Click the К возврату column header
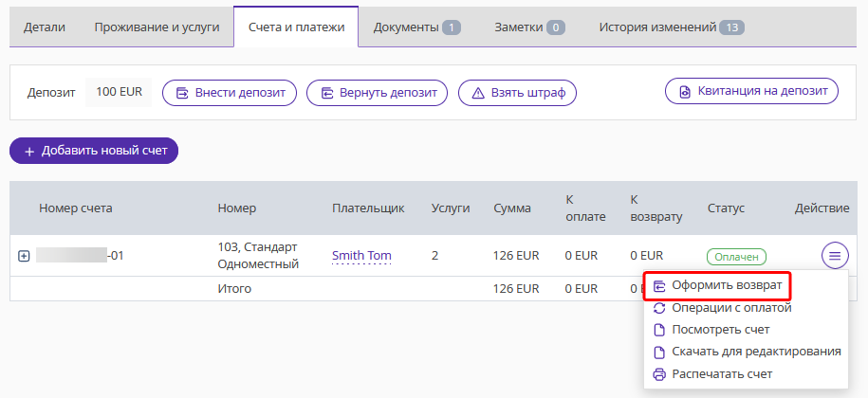 (x=656, y=208)
